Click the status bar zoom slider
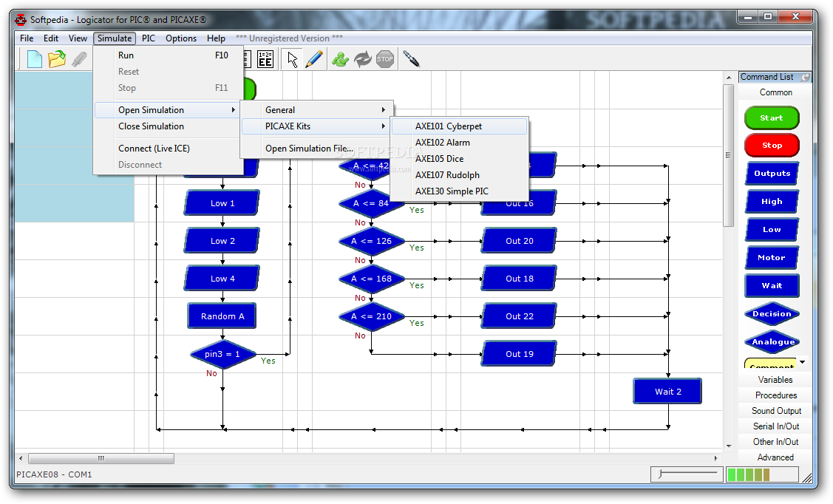833x504 pixels. (687, 474)
